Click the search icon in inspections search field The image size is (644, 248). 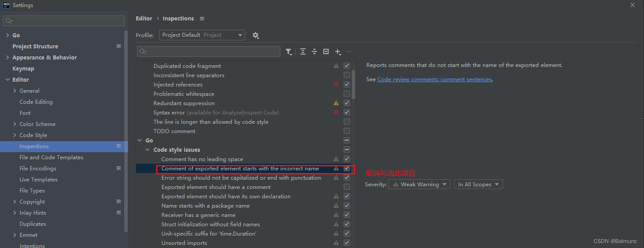click(x=143, y=52)
